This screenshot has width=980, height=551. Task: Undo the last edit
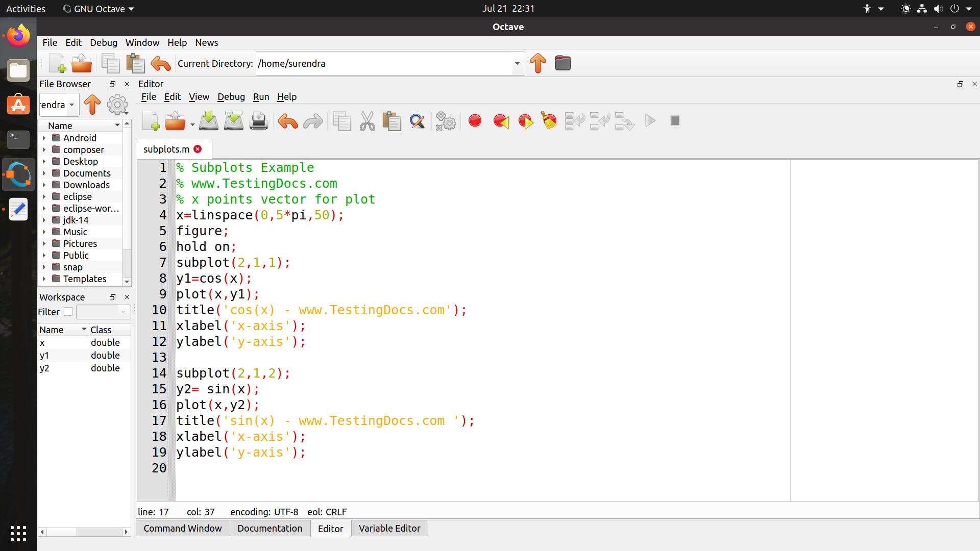pos(287,121)
